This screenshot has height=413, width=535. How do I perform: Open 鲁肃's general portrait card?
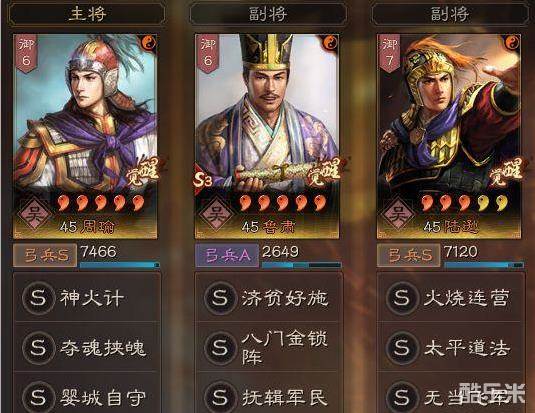pyautogui.click(x=267, y=136)
